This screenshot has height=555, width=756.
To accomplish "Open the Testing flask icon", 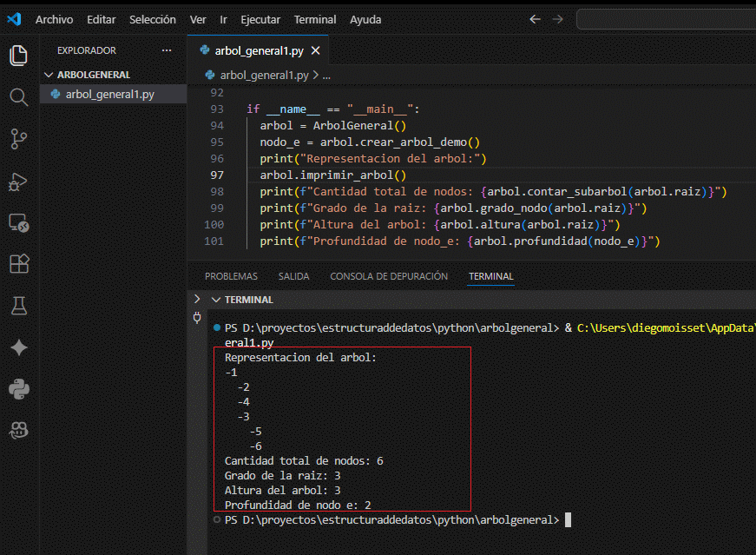I will [x=18, y=306].
